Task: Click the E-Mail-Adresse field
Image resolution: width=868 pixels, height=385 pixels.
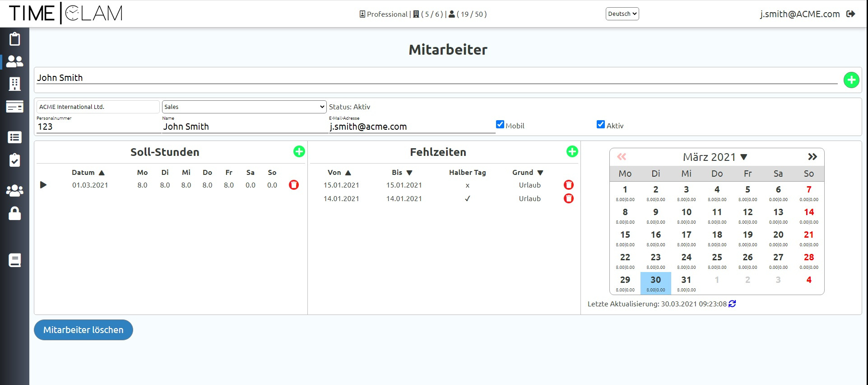Action: pyautogui.click(x=412, y=127)
